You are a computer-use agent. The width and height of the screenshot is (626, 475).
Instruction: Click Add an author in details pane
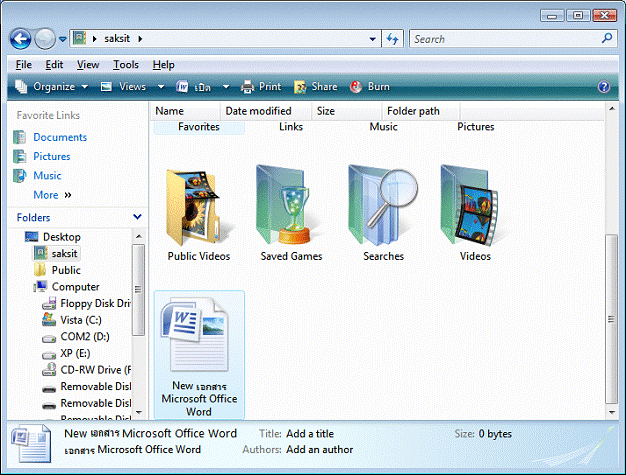319,450
